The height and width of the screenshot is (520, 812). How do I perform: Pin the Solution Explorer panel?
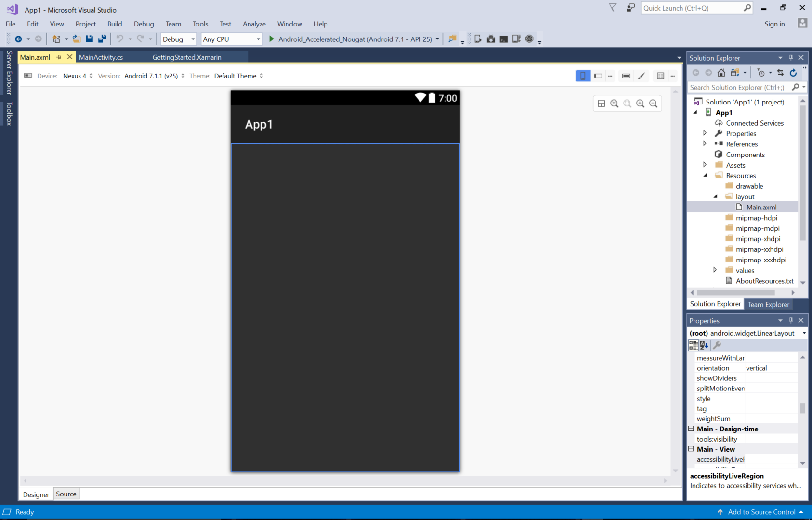click(x=790, y=58)
